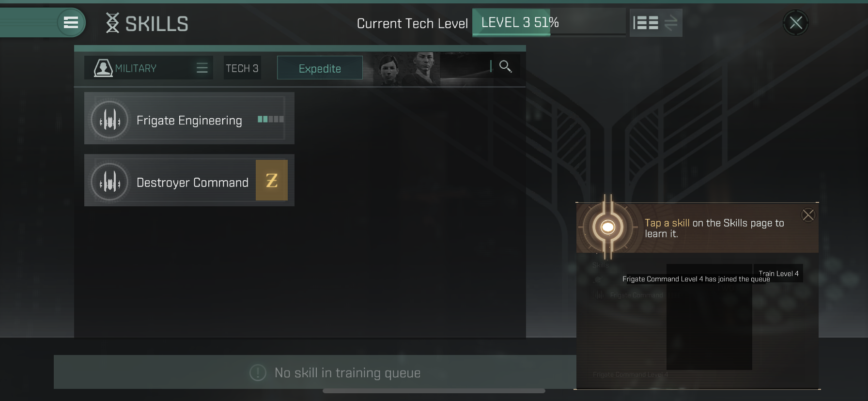
Task: Click the Frigate Engineering level progress pips
Action: (271, 119)
